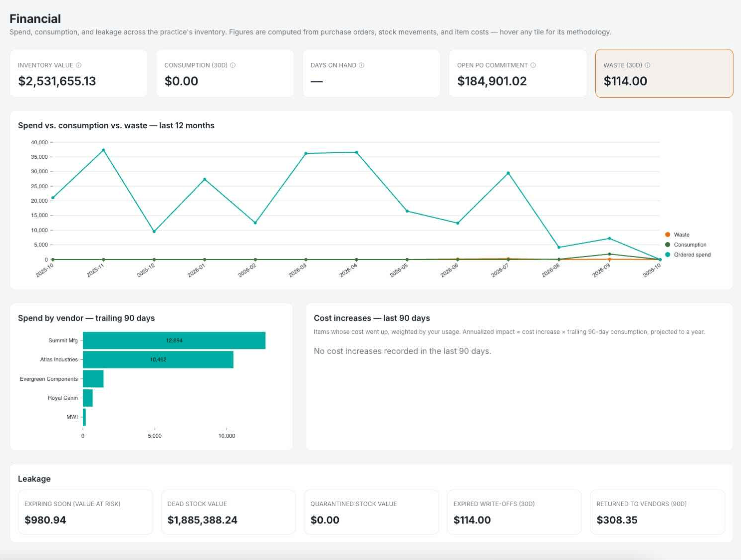Screen dimensions: 741x560
Task: Click the Open PO Commitment info icon
Action: pos(533,65)
